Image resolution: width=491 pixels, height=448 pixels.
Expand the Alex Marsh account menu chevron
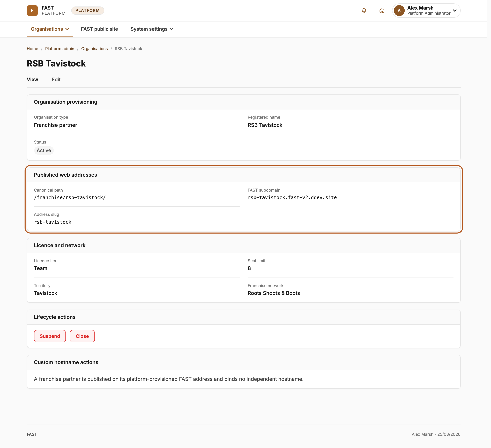[455, 10]
